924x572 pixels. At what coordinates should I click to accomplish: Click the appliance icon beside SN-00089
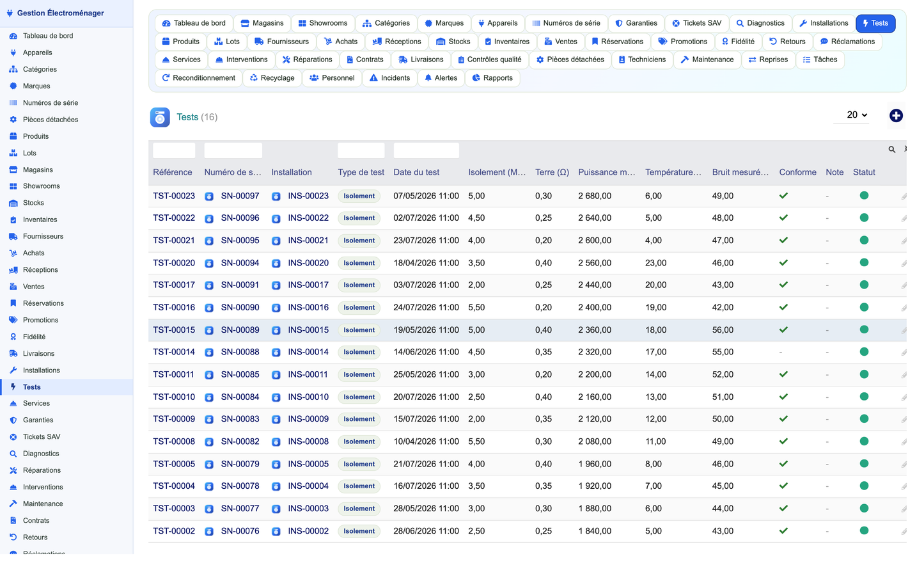point(209,331)
